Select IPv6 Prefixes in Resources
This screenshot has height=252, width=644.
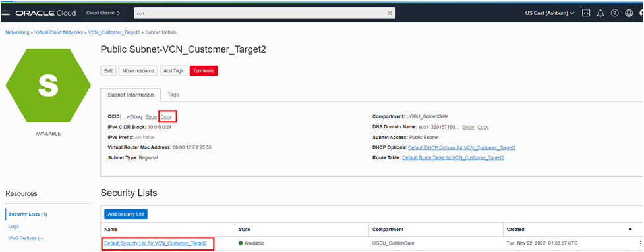(x=26, y=238)
